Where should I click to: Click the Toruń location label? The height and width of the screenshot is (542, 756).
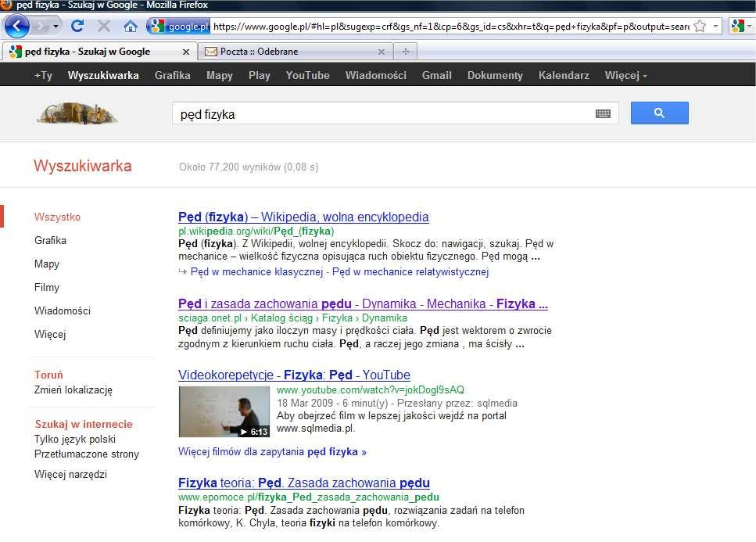[x=48, y=375]
